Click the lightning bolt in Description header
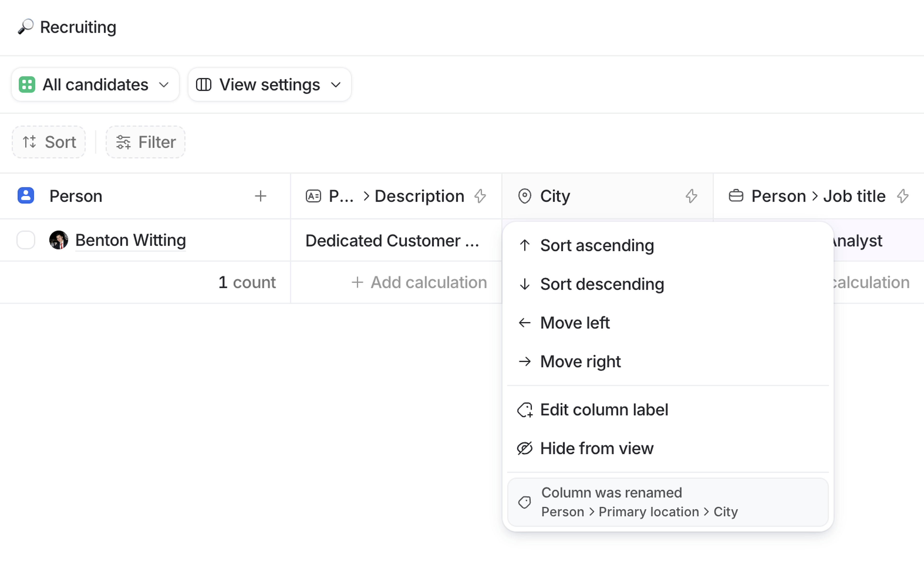The image size is (924, 582). click(480, 196)
